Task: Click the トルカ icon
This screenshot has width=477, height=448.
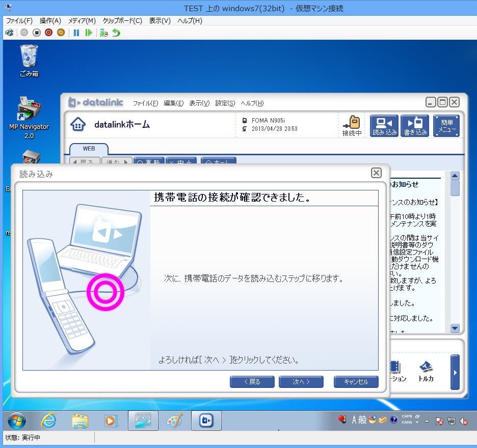Action: (x=426, y=371)
